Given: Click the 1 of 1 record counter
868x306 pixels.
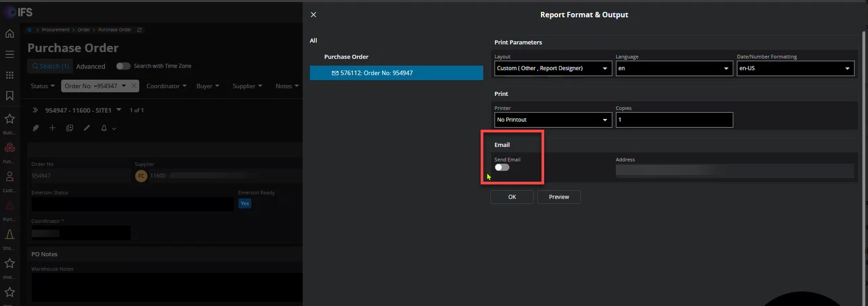Looking at the screenshot, I should (x=137, y=109).
